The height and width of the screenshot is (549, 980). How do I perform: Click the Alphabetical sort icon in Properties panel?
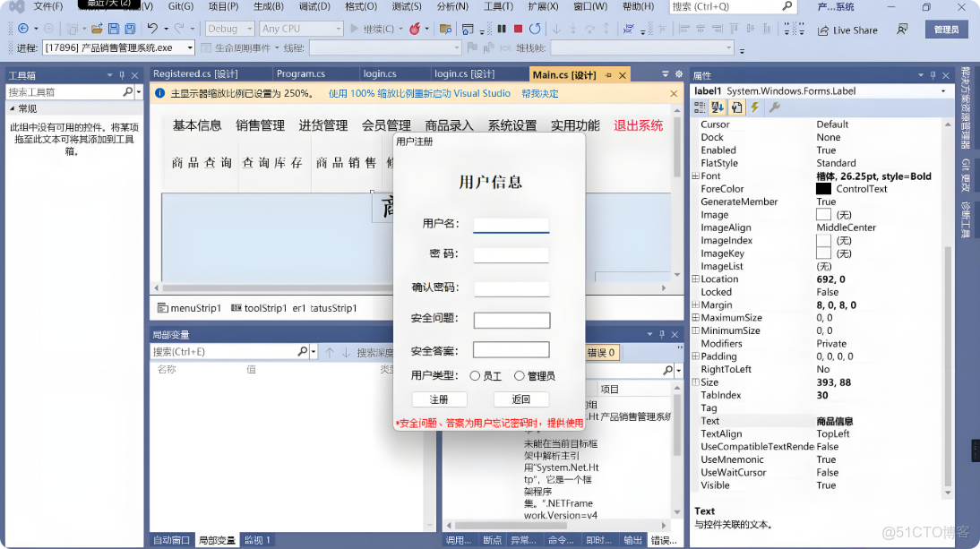tap(718, 107)
